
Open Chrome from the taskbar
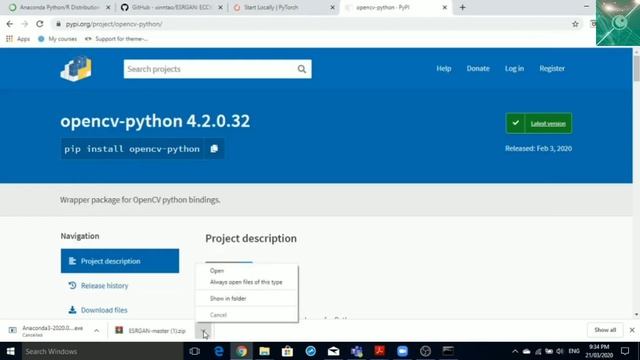point(242,351)
